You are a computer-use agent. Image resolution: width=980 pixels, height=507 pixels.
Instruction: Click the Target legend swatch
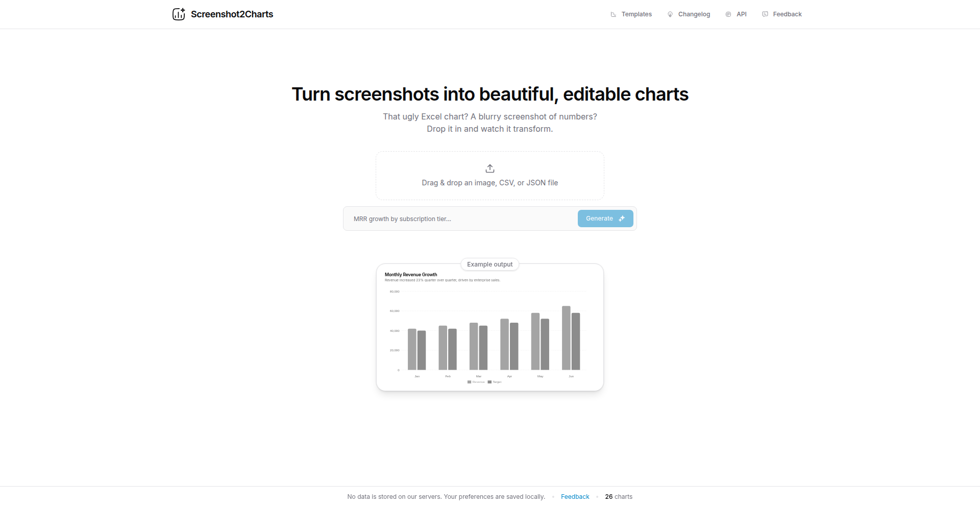pos(489,382)
